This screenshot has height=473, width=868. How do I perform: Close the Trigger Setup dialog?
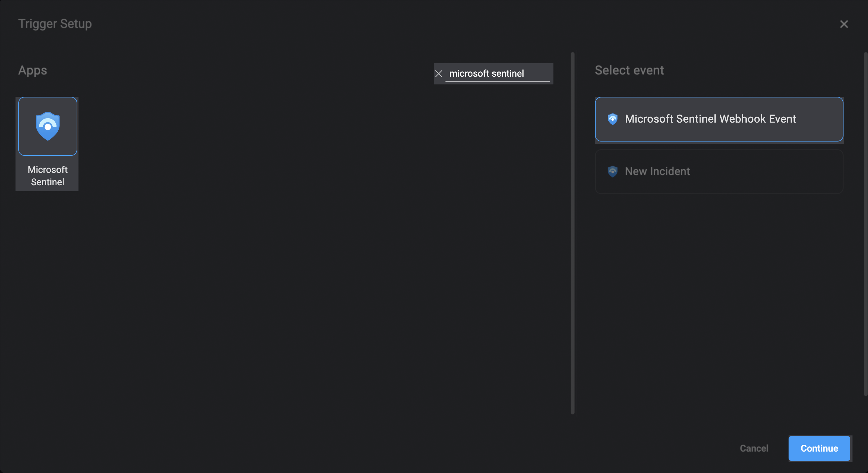pyautogui.click(x=843, y=24)
